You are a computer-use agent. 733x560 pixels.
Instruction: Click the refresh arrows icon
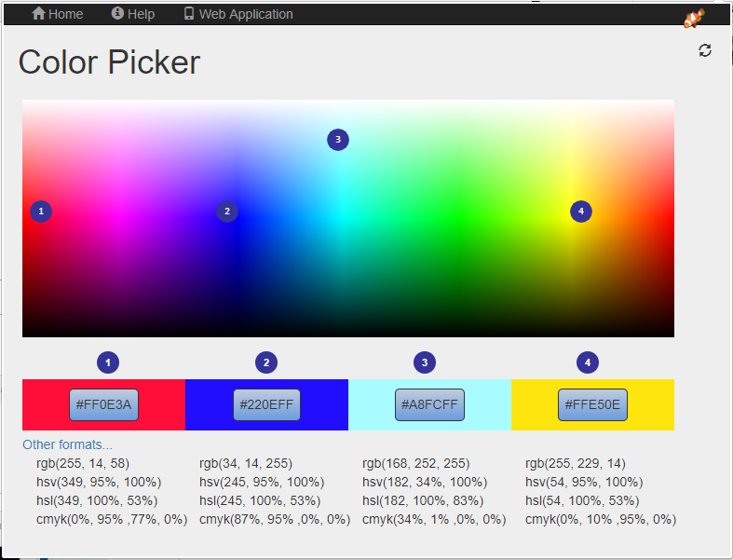coord(705,50)
